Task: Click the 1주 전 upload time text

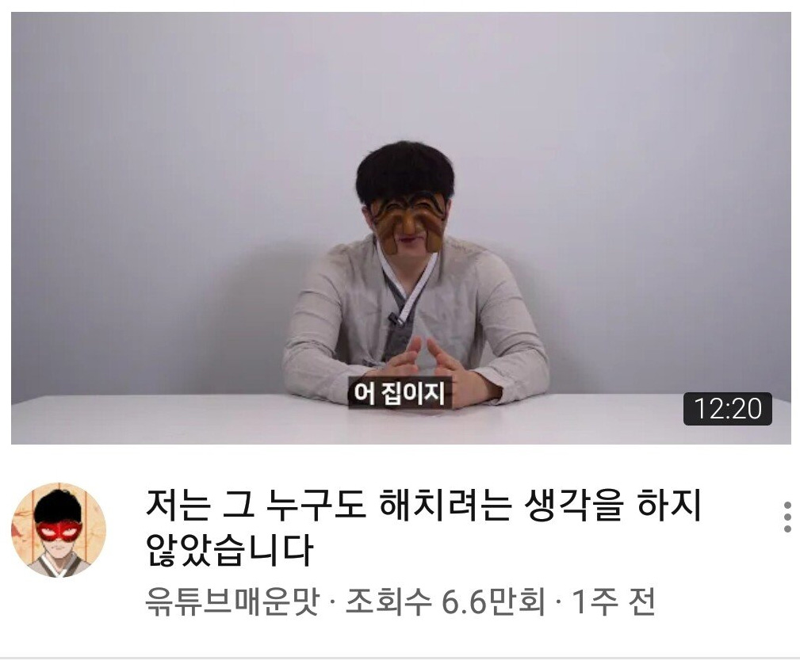Action: [613, 601]
